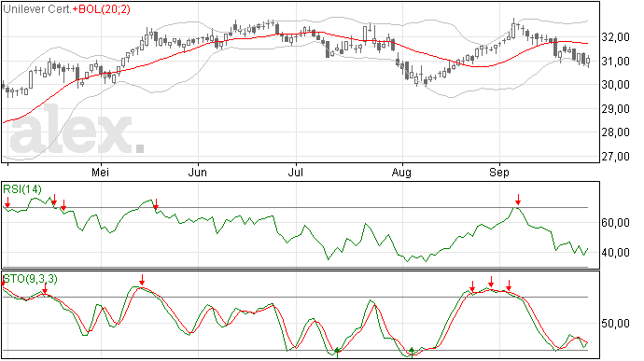Click the STO(9,3,3) indicator label
Viewport: 644px width, 361px height.
(31, 279)
